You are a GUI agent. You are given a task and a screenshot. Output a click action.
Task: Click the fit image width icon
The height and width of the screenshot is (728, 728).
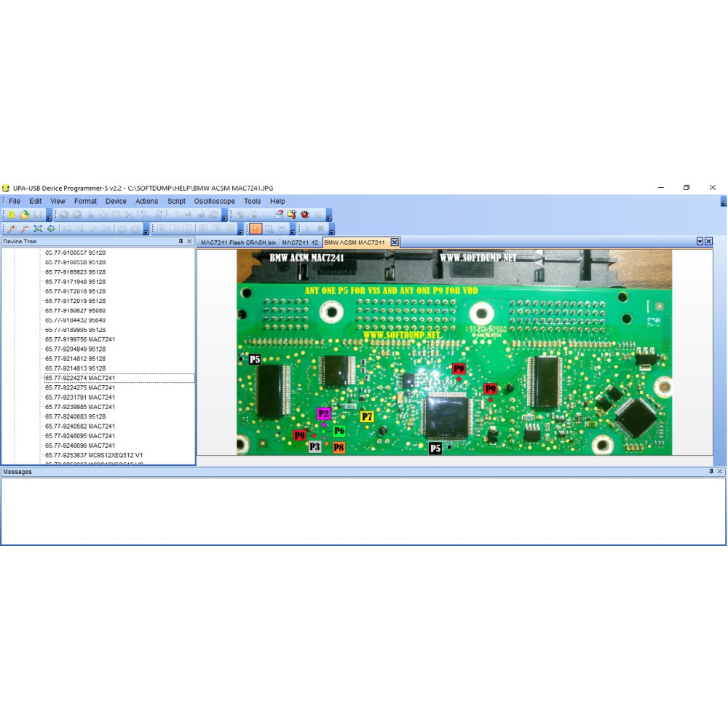tap(51, 229)
